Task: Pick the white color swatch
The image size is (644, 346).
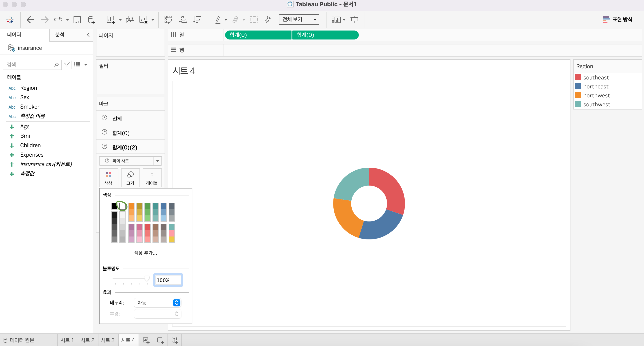Action: (x=122, y=206)
